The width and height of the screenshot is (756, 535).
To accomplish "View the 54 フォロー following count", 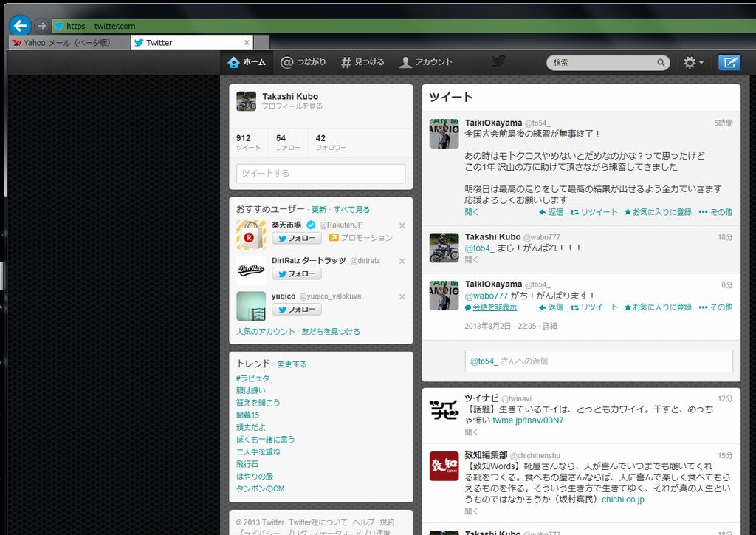I will (288, 143).
